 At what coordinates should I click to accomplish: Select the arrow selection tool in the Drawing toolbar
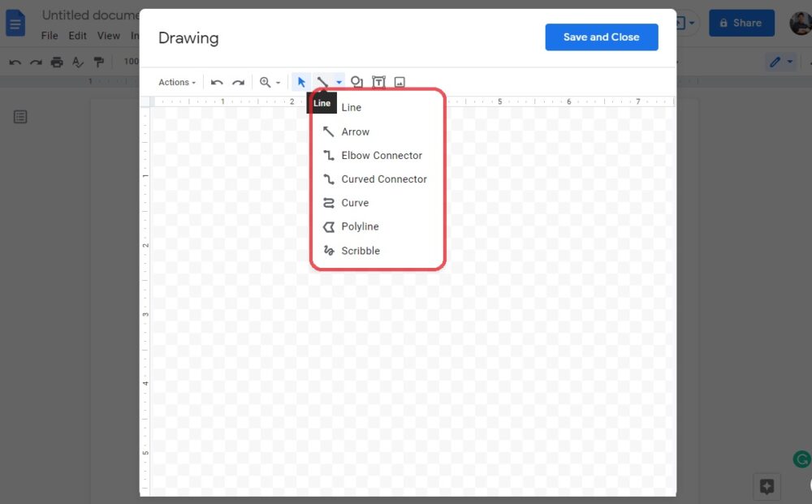301,81
